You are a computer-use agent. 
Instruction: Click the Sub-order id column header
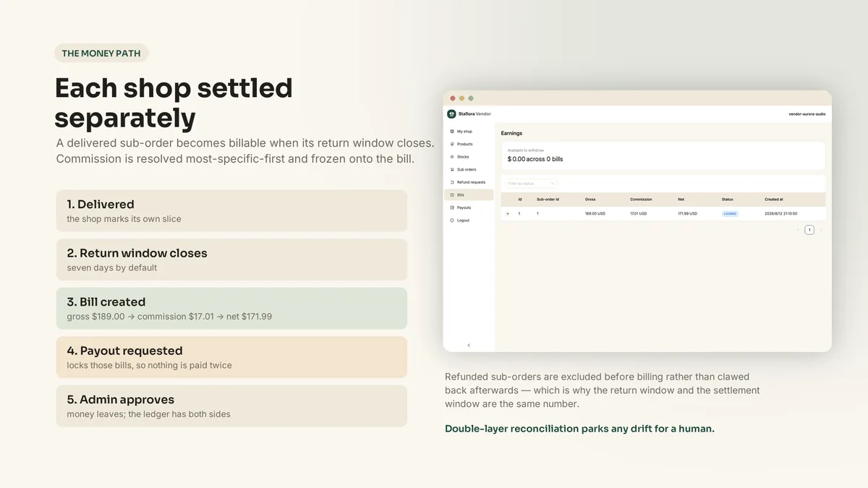point(548,200)
